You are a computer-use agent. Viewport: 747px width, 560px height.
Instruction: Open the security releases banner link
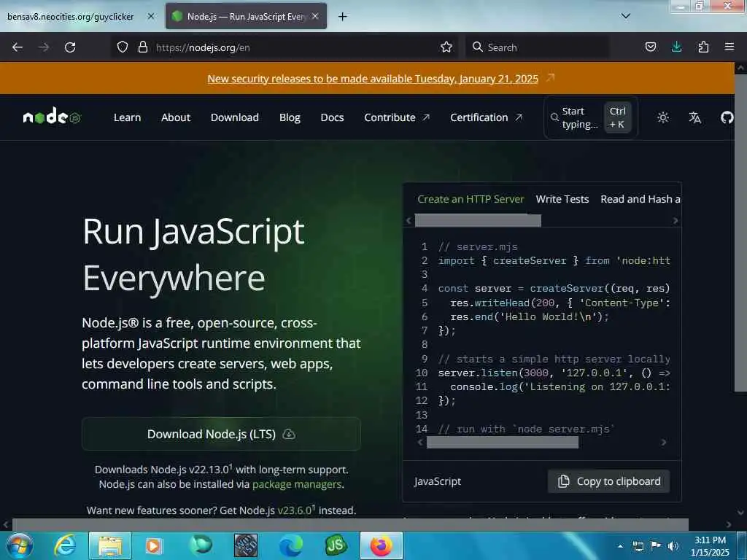tap(373, 79)
